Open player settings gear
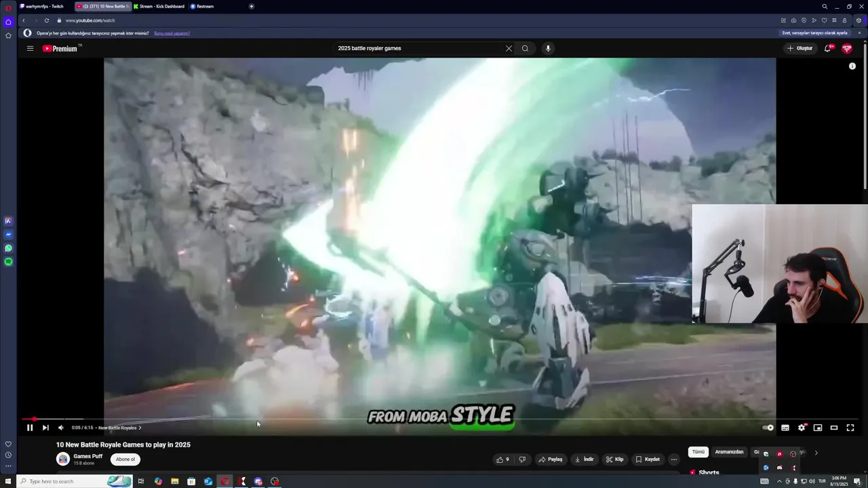 (802, 428)
